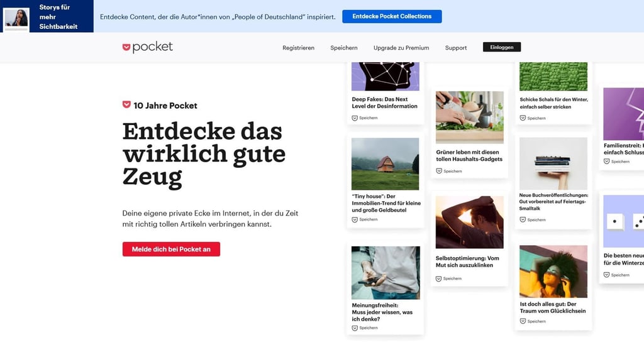Click "Entdecke Pocket Collections" in the banner
644x362 pixels.
(392, 16)
